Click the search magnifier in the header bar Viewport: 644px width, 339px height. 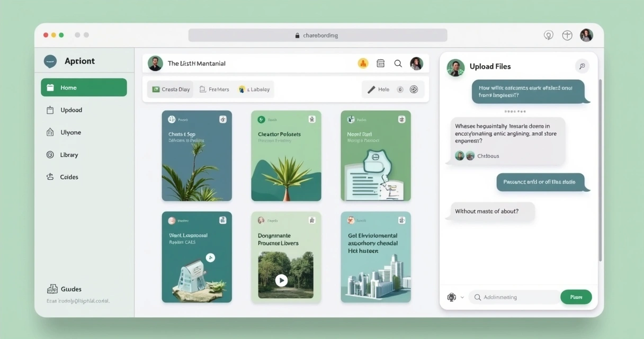[x=398, y=64]
